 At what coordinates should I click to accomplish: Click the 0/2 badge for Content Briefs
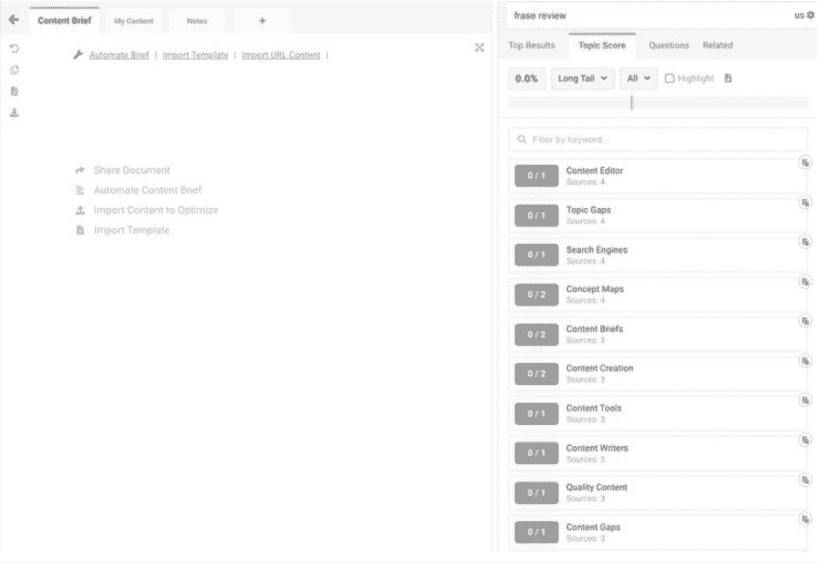[537, 335]
